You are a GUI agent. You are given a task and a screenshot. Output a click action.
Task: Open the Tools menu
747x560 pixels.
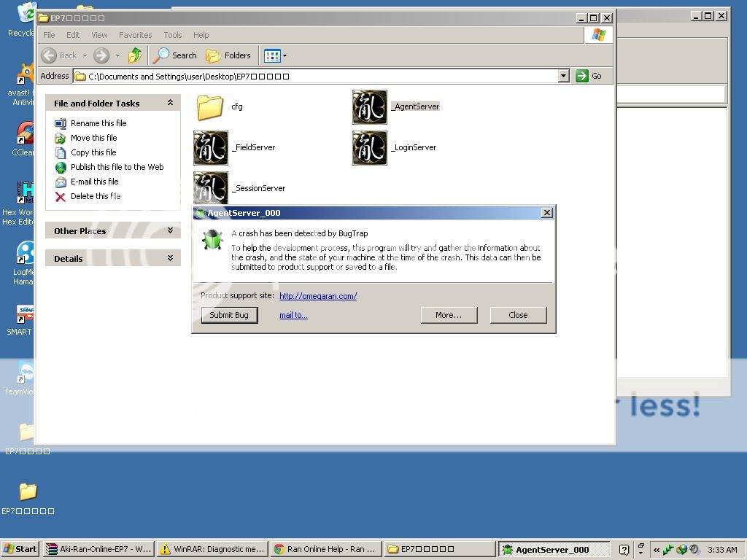[x=173, y=35]
